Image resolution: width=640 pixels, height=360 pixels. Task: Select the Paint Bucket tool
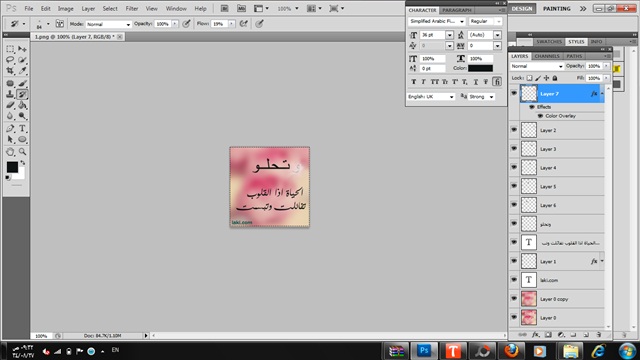tap(22, 105)
